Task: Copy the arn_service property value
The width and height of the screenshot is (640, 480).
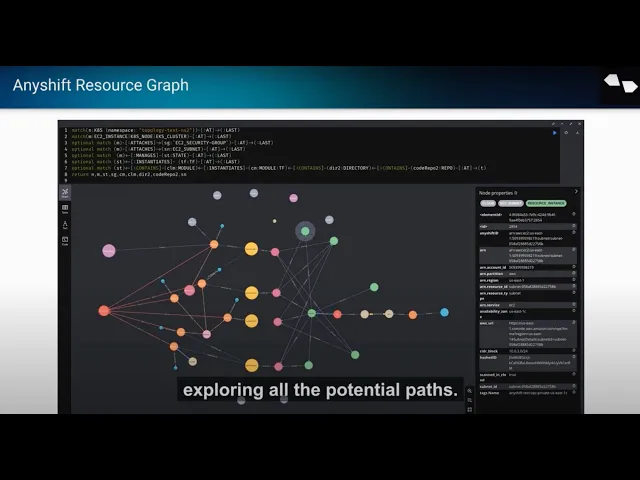Action: (574, 304)
